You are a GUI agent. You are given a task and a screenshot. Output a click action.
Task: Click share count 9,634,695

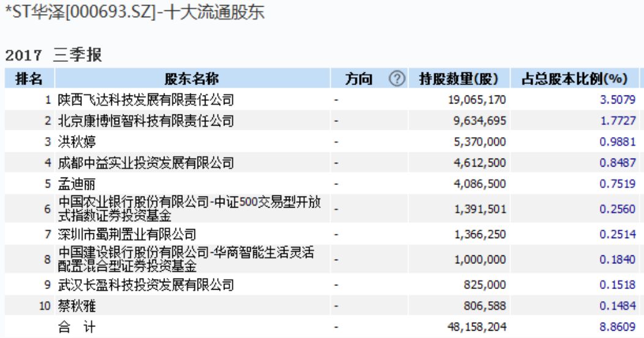tap(479, 121)
